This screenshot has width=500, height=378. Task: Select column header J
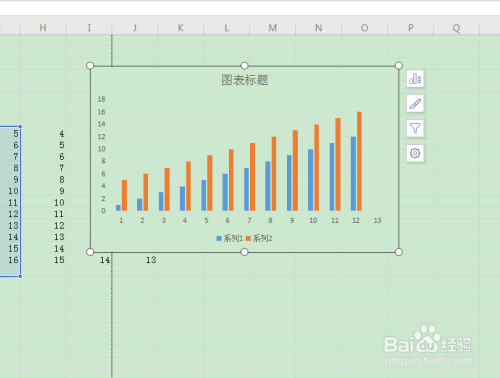(135, 28)
